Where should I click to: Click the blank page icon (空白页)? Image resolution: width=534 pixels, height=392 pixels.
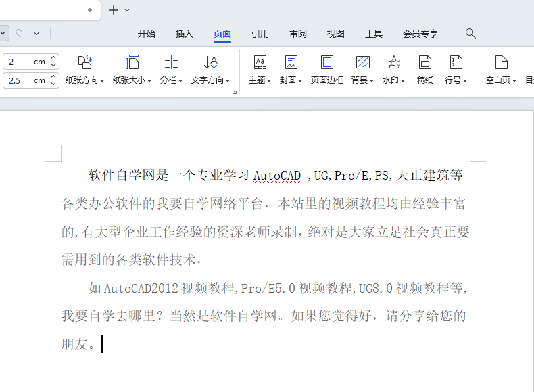click(501, 62)
